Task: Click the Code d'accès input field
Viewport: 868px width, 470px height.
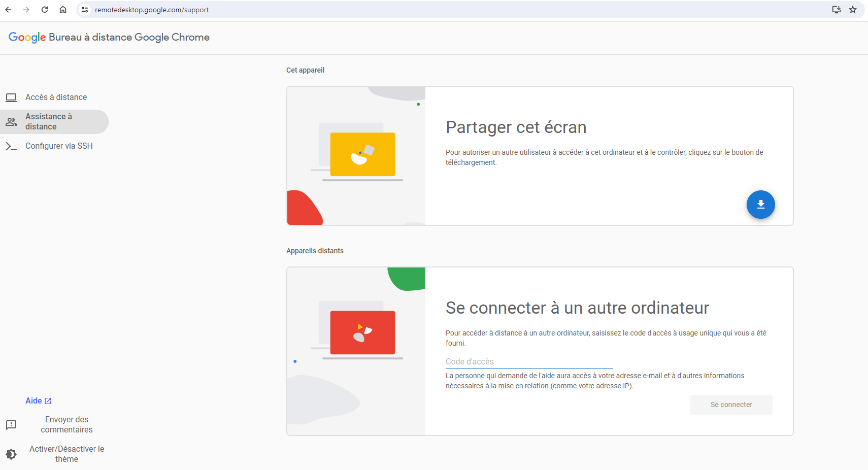Action: 529,362
